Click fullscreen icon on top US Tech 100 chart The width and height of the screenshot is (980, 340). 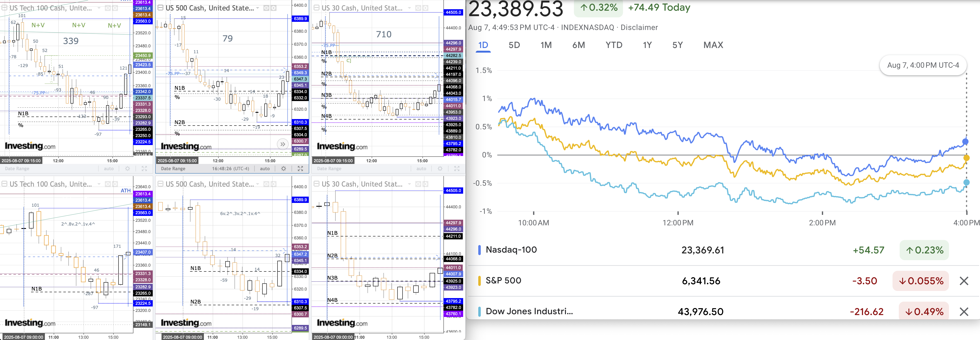(144, 169)
